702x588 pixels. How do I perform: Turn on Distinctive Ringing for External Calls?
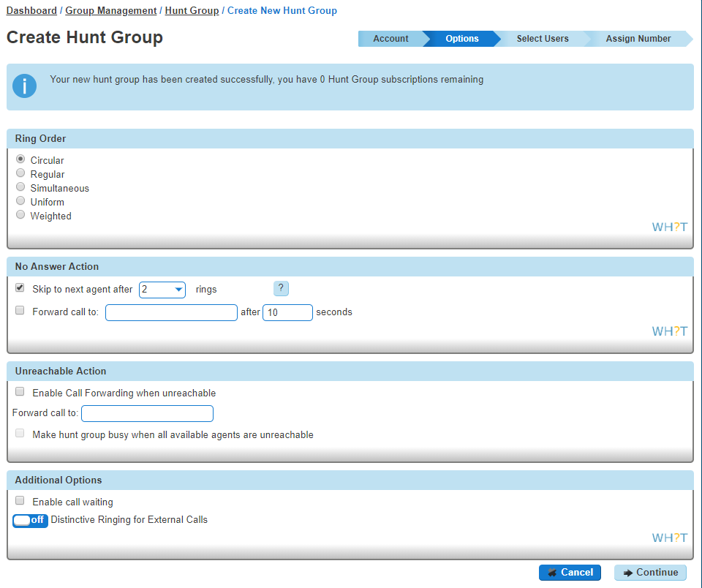click(x=29, y=520)
